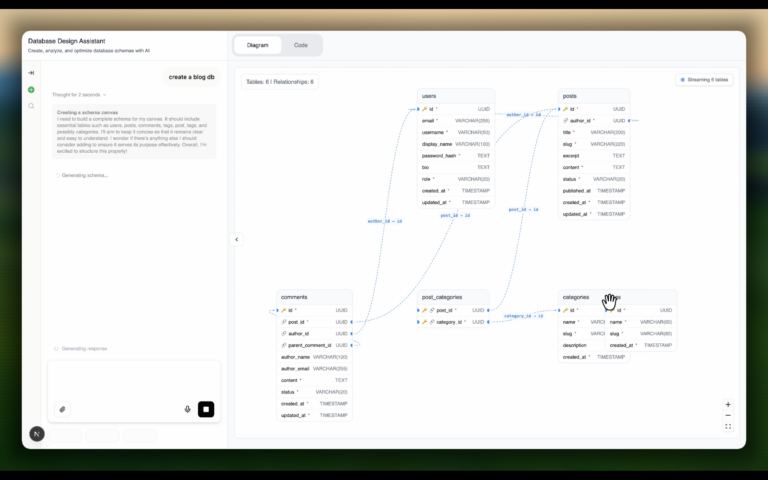
Task: Click the author_name row in comments table
Action: coord(314,357)
